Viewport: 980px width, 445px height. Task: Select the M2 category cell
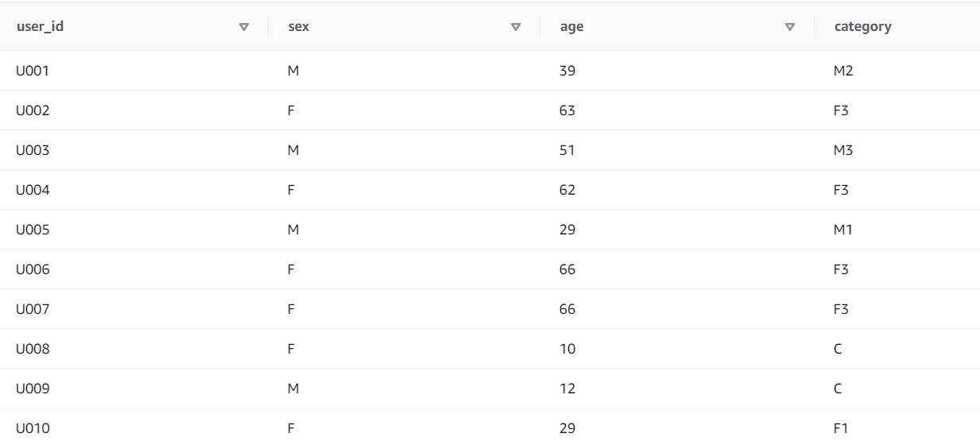click(842, 71)
